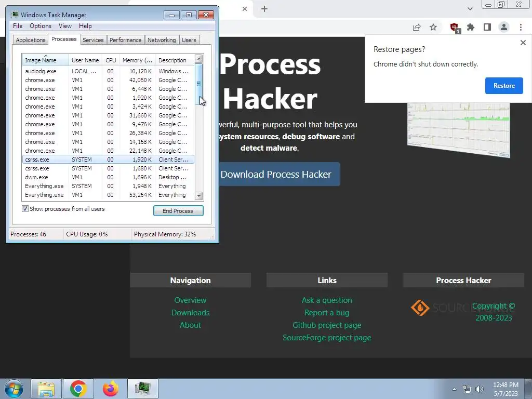
Task: Switch to the Users tab
Action: [189, 40]
